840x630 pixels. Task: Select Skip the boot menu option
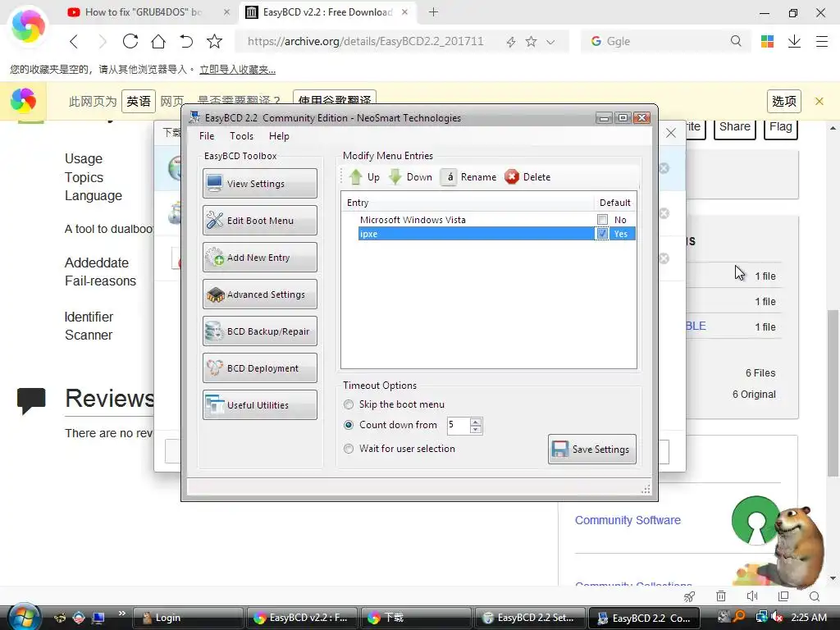click(x=349, y=404)
